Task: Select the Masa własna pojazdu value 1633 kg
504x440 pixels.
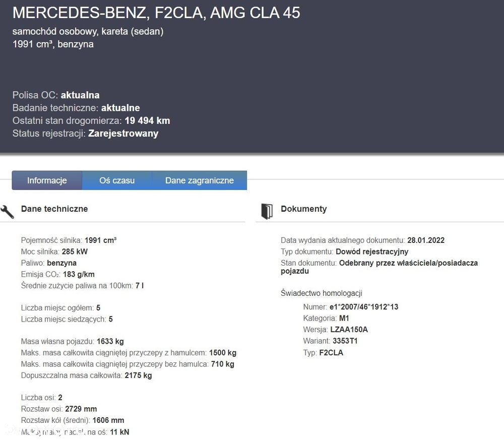Action: 110,341
